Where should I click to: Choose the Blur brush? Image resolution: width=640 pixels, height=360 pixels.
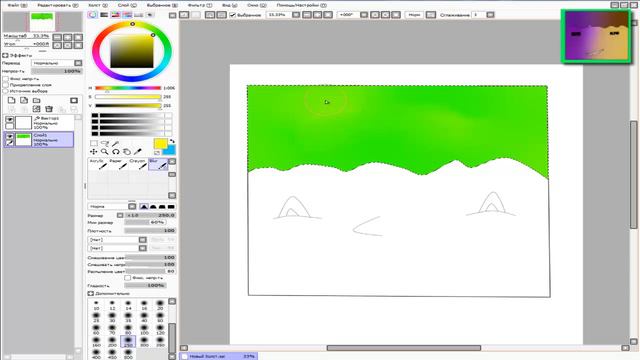point(158,164)
